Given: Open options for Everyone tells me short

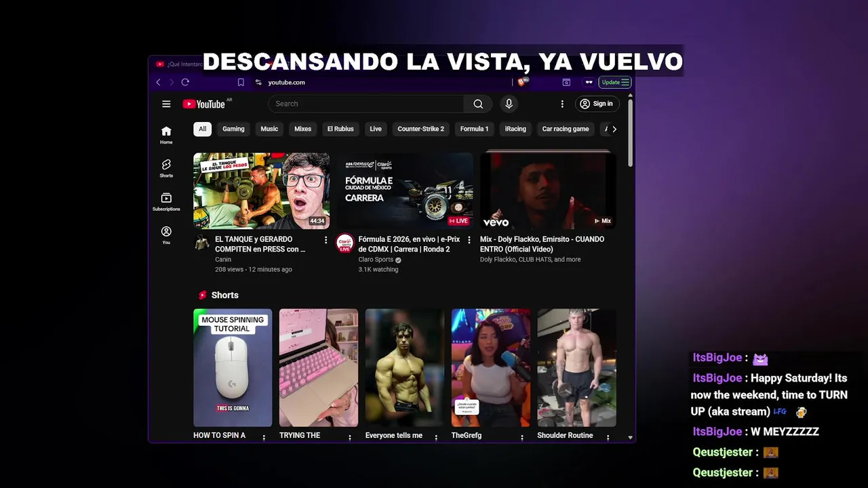Looking at the screenshot, I should point(436,438).
